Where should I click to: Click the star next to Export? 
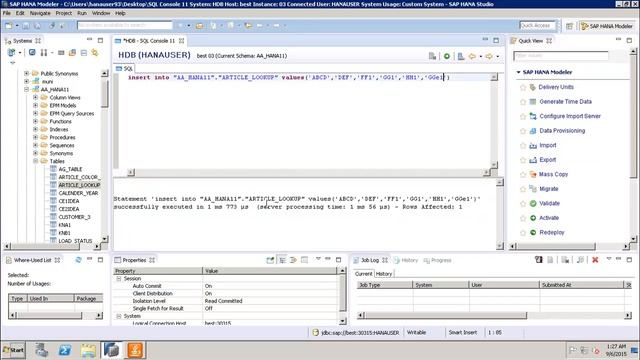[523, 160]
